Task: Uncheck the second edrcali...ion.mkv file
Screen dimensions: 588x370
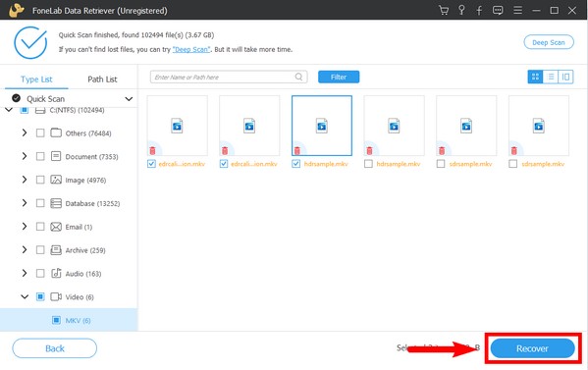Action: pyautogui.click(x=224, y=164)
